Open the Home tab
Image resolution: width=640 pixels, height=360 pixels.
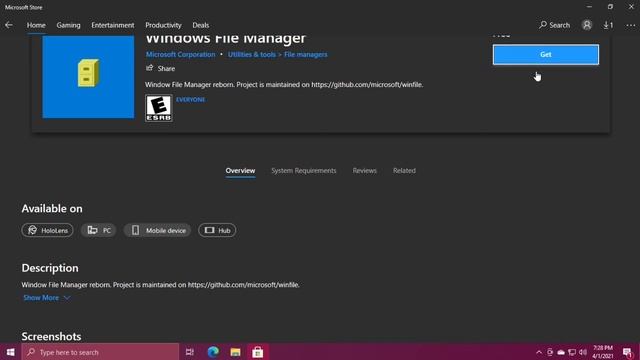tap(36, 25)
